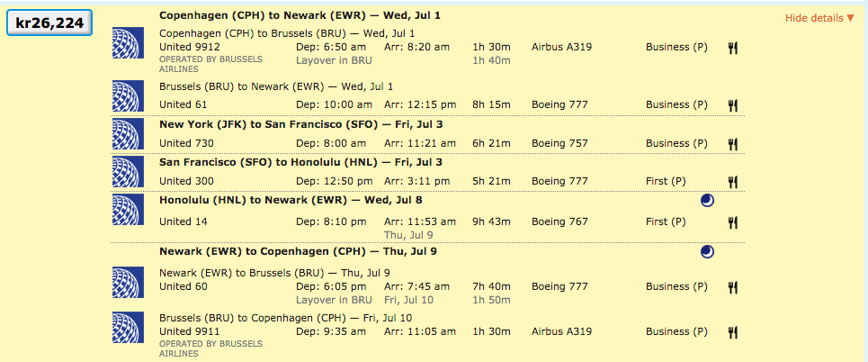
Task: Click United logo beside flight United 14
Action: pos(125,210)
